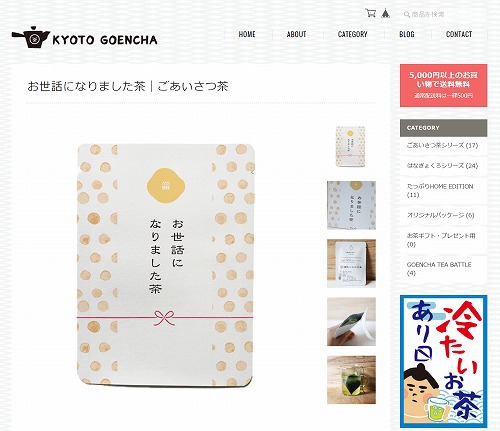The height and width of the screenshot is (431, 500).
Task: Open the CONTACT page
Action: 459,34
